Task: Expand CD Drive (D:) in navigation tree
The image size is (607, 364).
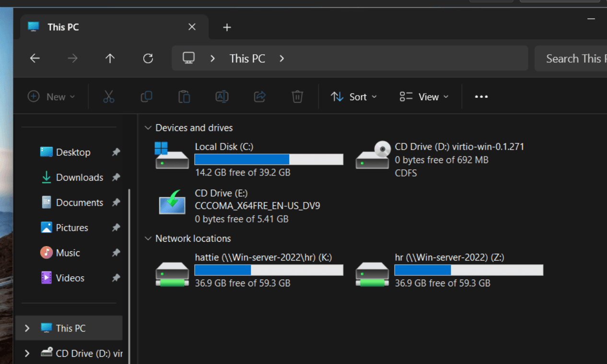Action: coord(27,353)
